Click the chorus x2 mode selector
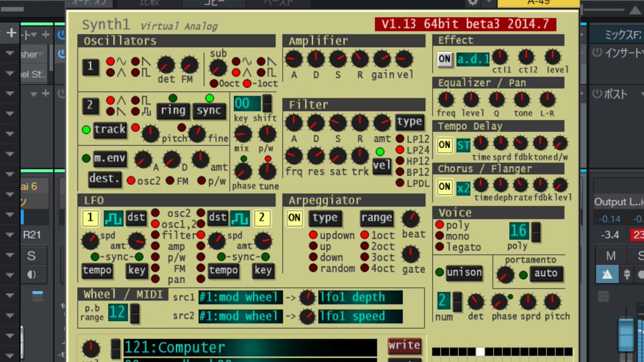The image size is (644, 362). [463, 188]
